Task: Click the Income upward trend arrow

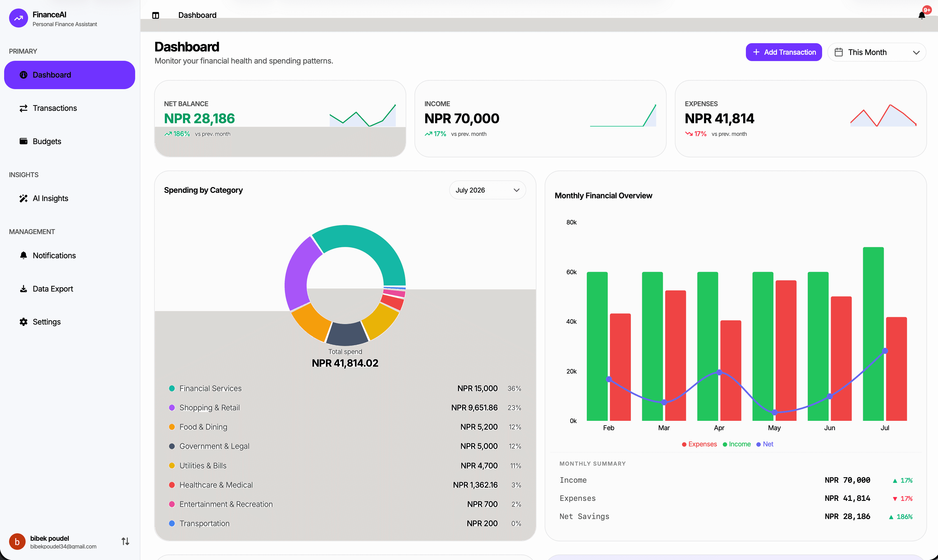Action: (428, 134)
